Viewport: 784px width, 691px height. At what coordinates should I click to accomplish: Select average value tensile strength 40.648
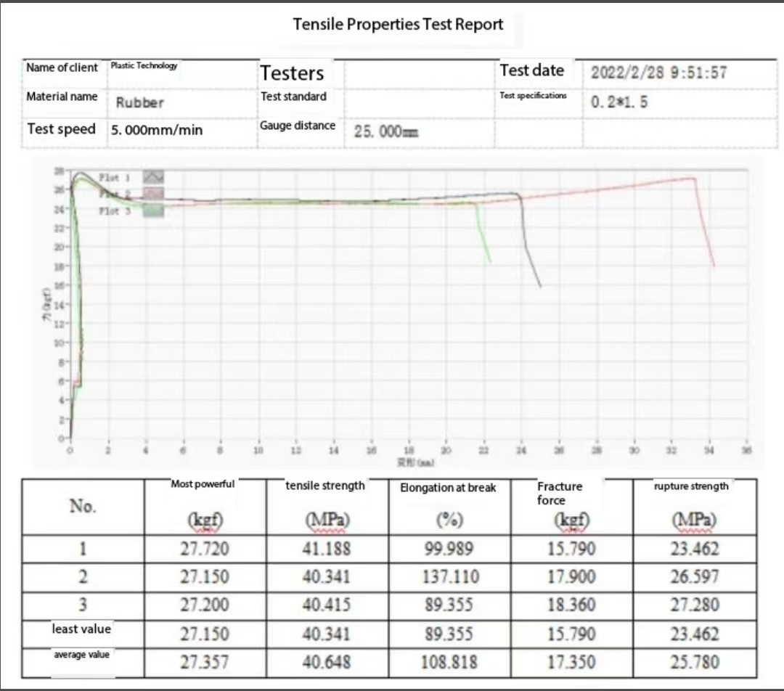pyautogui.click(x=326, y=661)
